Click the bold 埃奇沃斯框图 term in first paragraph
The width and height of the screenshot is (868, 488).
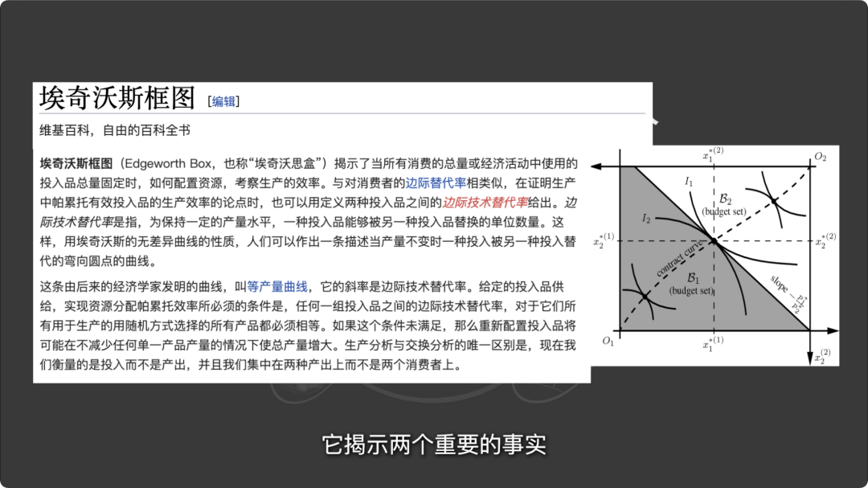(x=76, y=164)
